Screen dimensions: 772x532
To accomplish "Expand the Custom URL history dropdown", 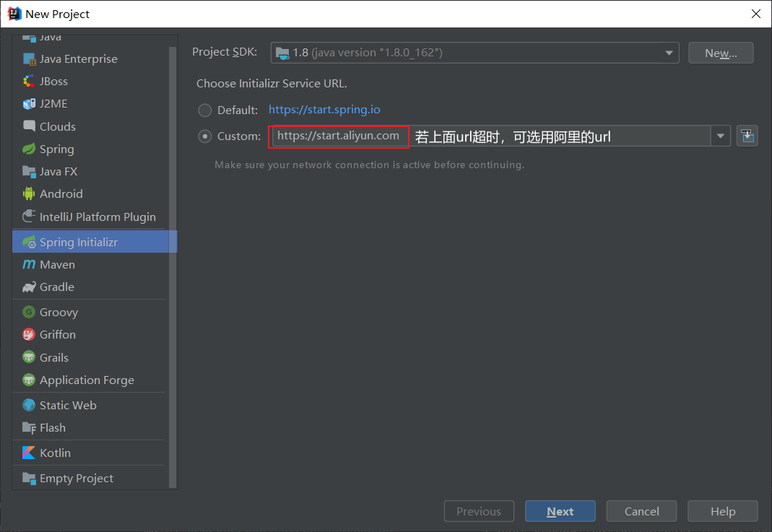I will tap(720, 136).
